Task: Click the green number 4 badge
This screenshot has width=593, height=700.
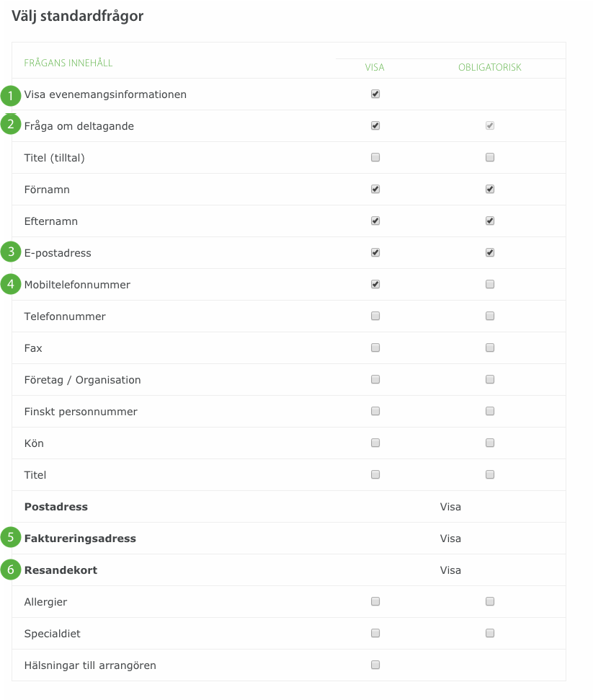Action: (11, 284)
